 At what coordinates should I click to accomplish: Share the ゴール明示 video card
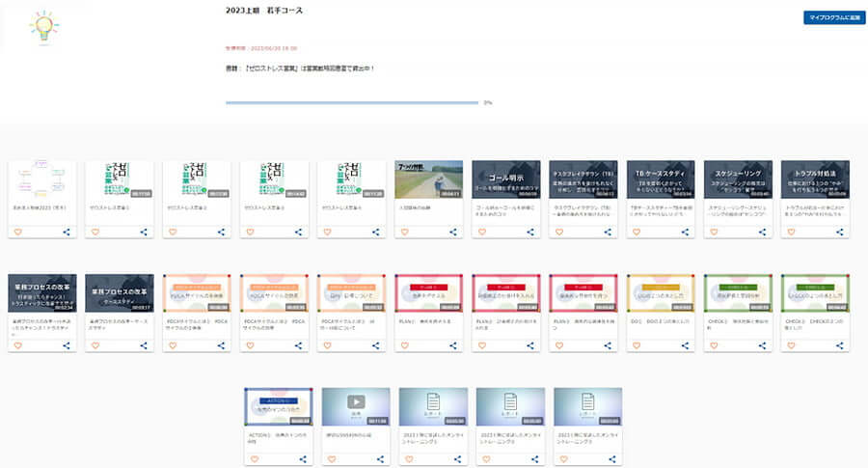[x=531, y=233]
